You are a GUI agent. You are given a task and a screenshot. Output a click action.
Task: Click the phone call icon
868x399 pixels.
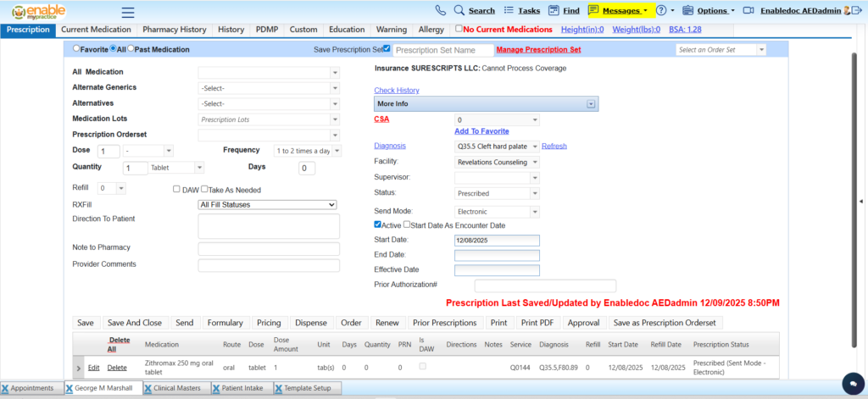pos(440,11)
